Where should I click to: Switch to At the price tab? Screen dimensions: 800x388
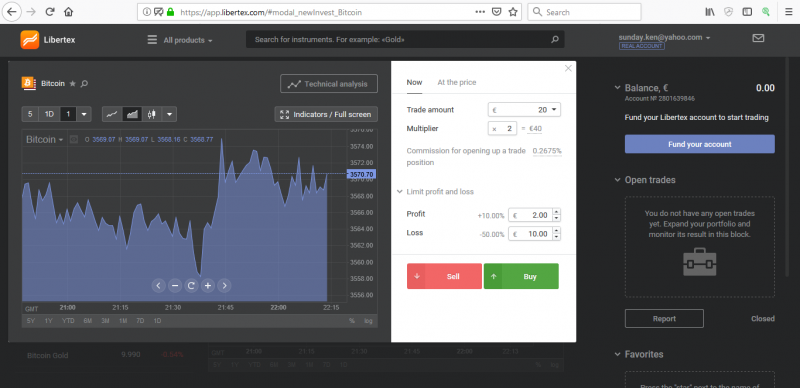pyautogui.click(x=457, y=82)
